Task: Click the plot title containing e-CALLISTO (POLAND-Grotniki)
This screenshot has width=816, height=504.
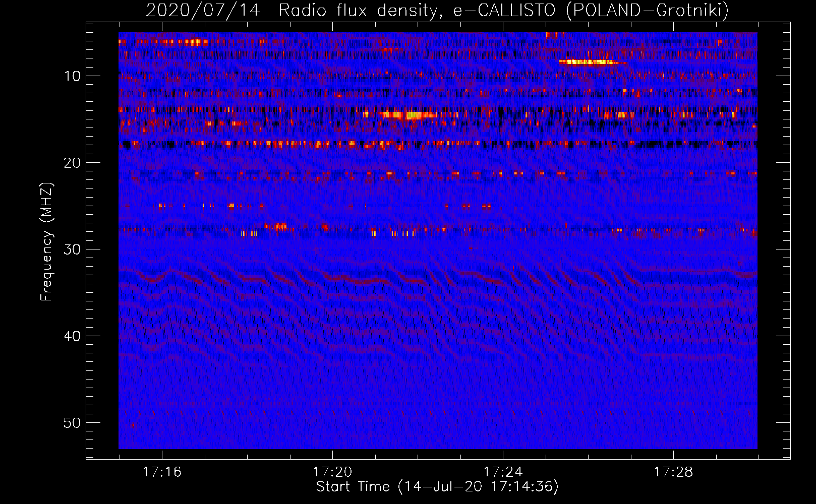Action: click(x=437, y=10)
